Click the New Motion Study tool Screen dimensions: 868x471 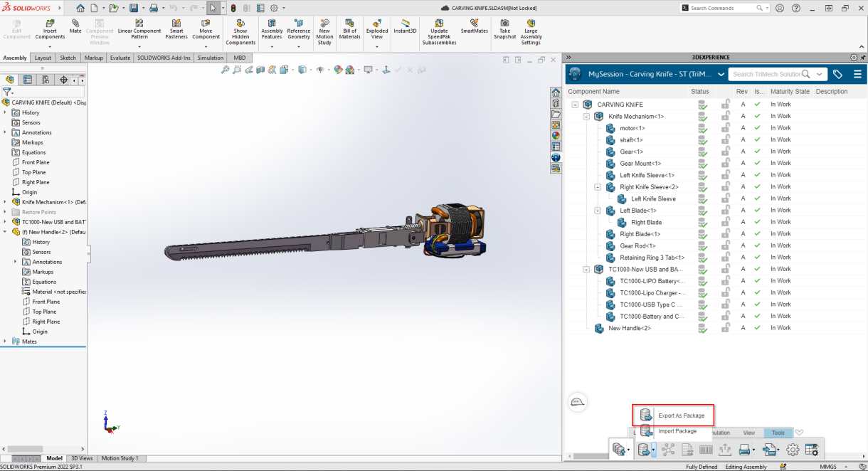point(324,32)
